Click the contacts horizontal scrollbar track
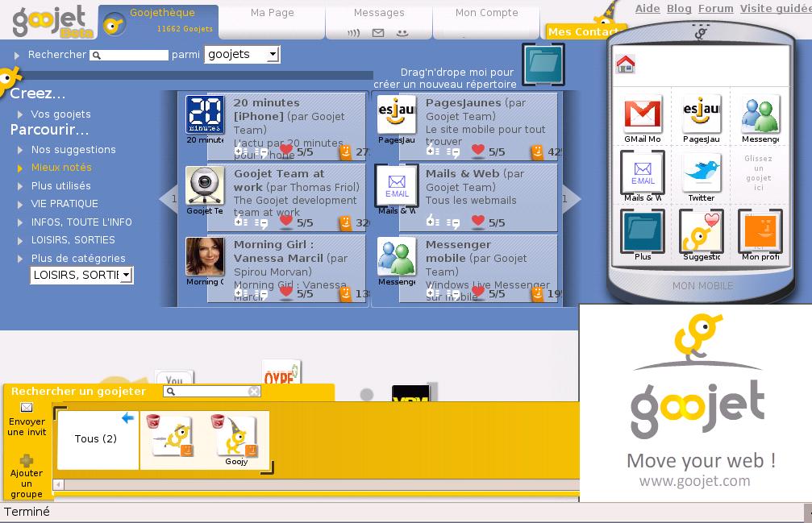 pyautogui.click(x=321, y=484)
